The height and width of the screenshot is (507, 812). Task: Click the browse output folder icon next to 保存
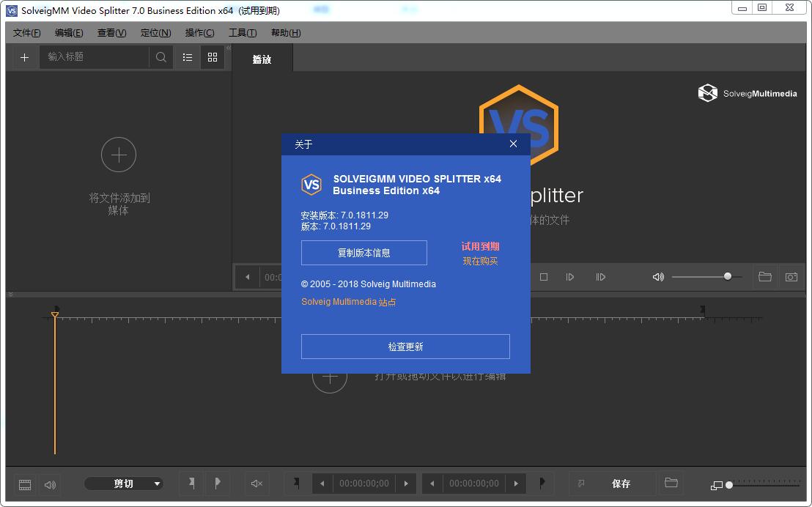click(671, 484)
